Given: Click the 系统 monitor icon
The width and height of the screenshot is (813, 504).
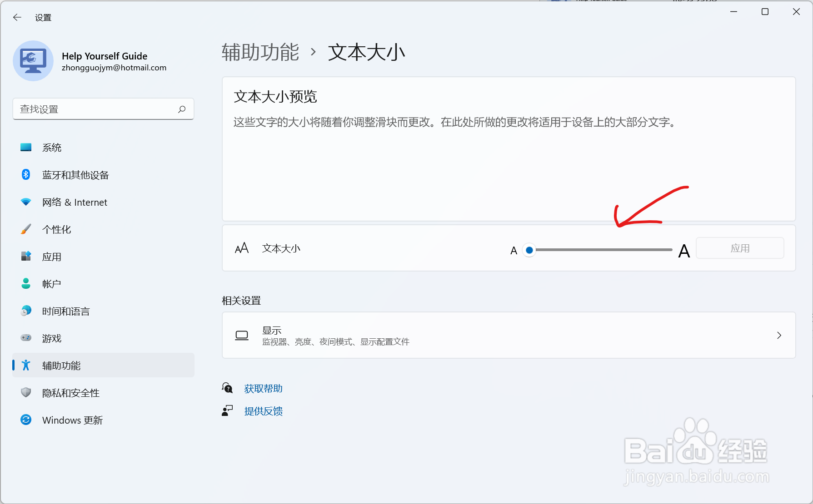Looking at the screenshot, I should 26,147.
